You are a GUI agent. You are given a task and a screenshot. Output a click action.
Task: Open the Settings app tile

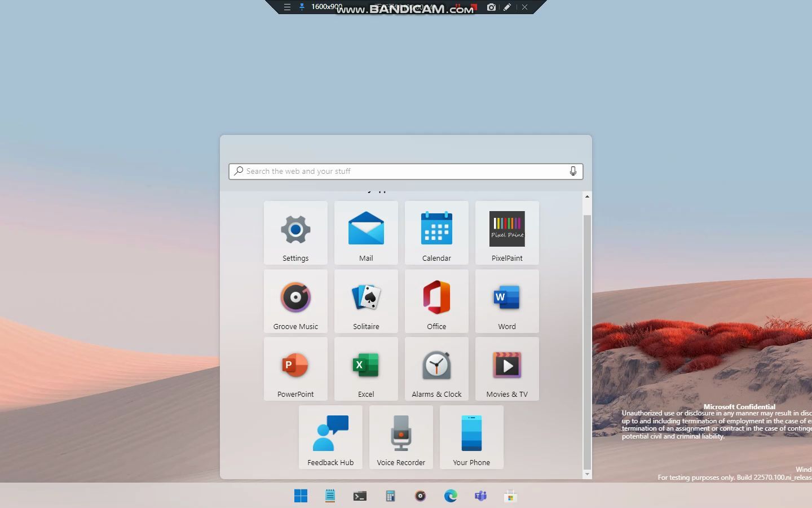[295, 233]
